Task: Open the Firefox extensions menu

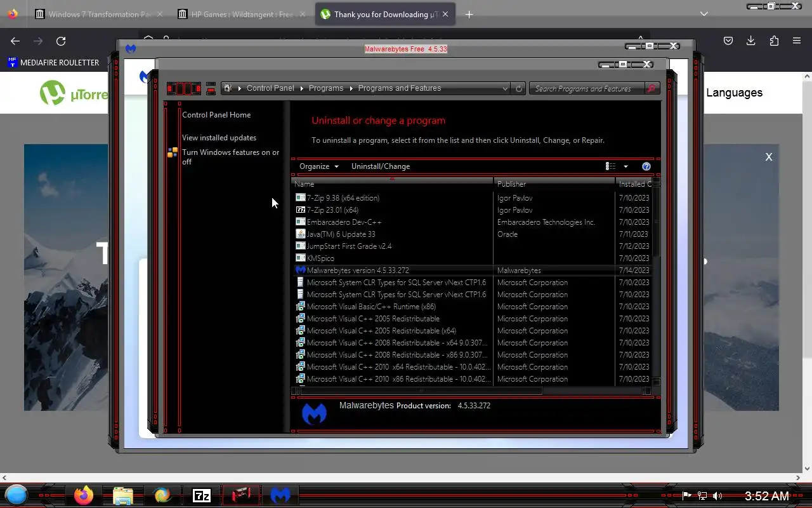Action: (774, 41)
